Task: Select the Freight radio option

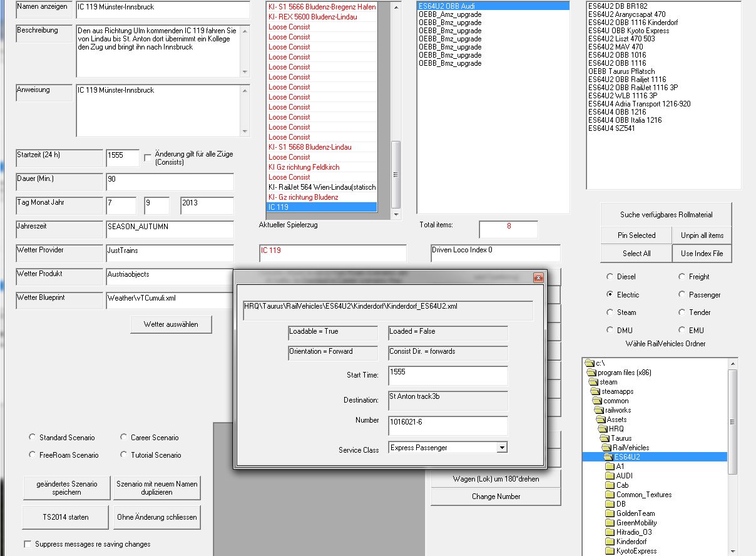Action: click(x=682, y=276)
